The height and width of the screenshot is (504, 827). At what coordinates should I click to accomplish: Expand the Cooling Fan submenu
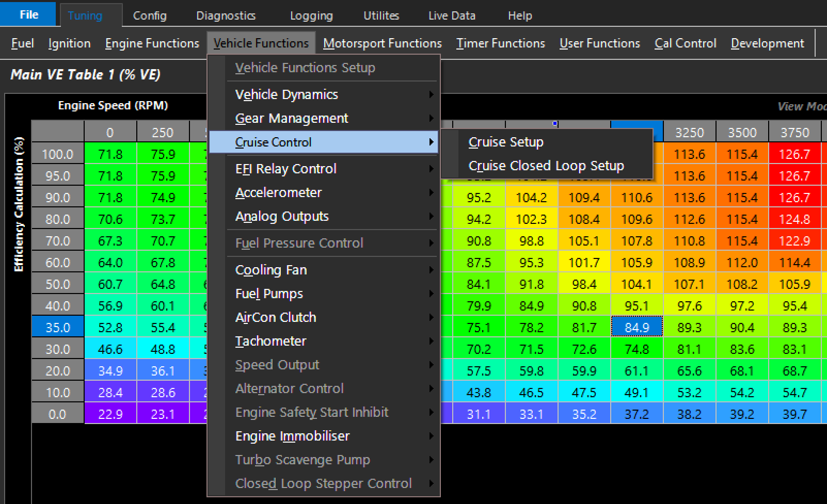point(324,270)
